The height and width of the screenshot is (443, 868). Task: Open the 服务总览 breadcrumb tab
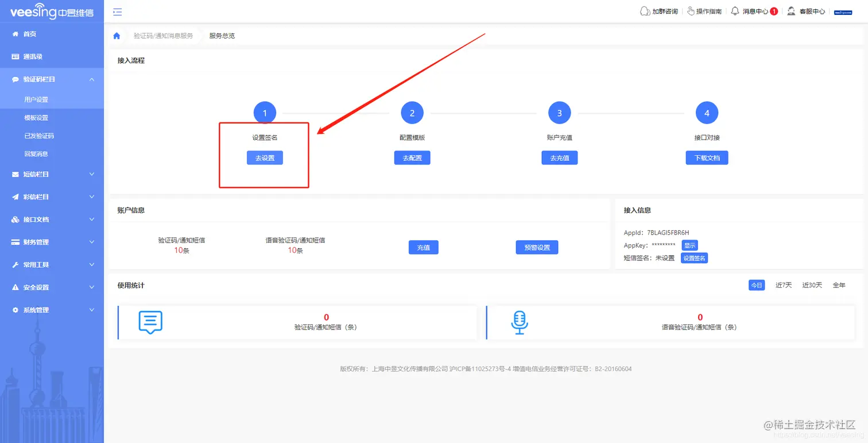pos(222,35)
